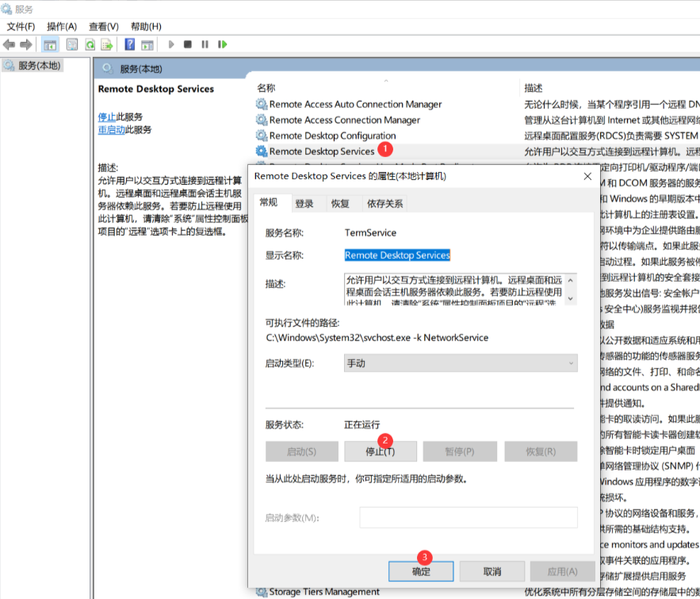Switch to the 登录 tab
Image resolution: width=700 pixels, height=599 pixels.
click(304, 204)
